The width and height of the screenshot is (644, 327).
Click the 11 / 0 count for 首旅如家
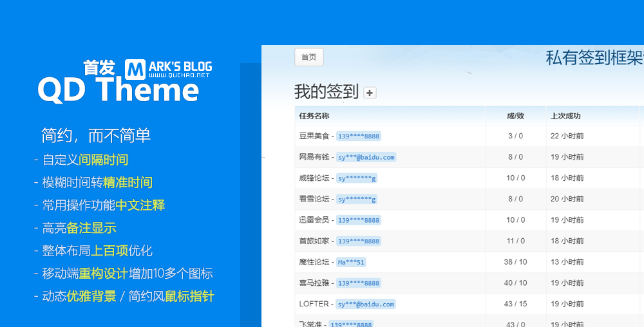(515, 241)
